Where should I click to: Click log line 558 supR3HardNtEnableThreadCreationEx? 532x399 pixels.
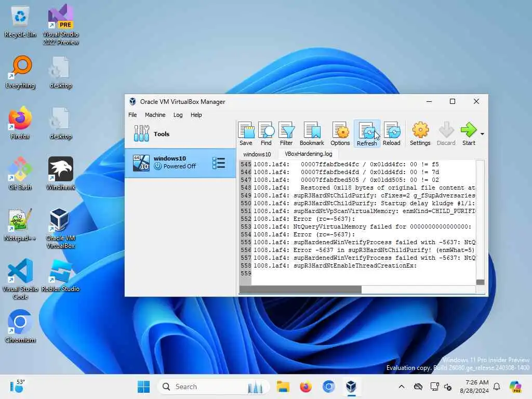pos(335,265)
